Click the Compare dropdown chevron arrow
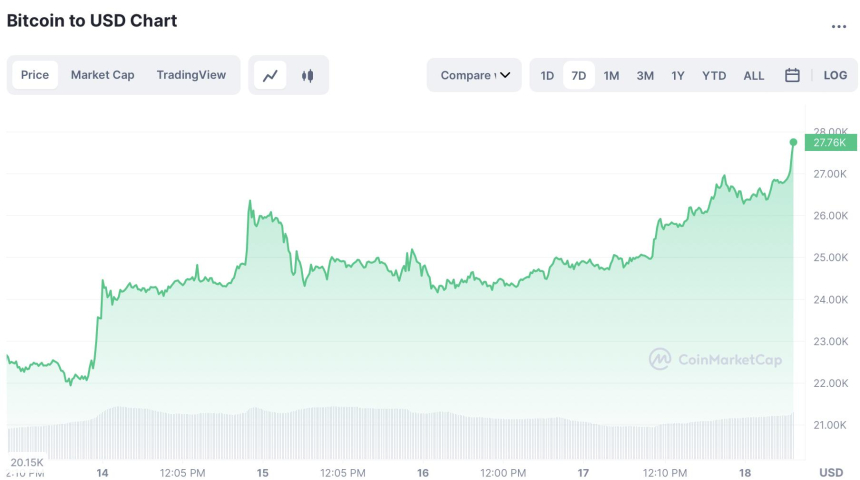Viewport: 860px width, 480px height. (505, 75)
